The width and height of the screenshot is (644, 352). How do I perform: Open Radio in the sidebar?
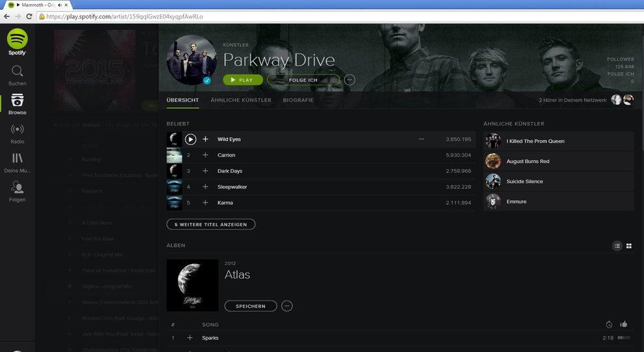[17, 134]
